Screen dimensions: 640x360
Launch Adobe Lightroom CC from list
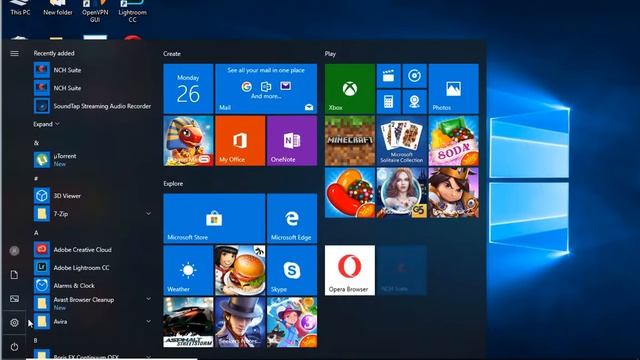click(x=93, y=267)
